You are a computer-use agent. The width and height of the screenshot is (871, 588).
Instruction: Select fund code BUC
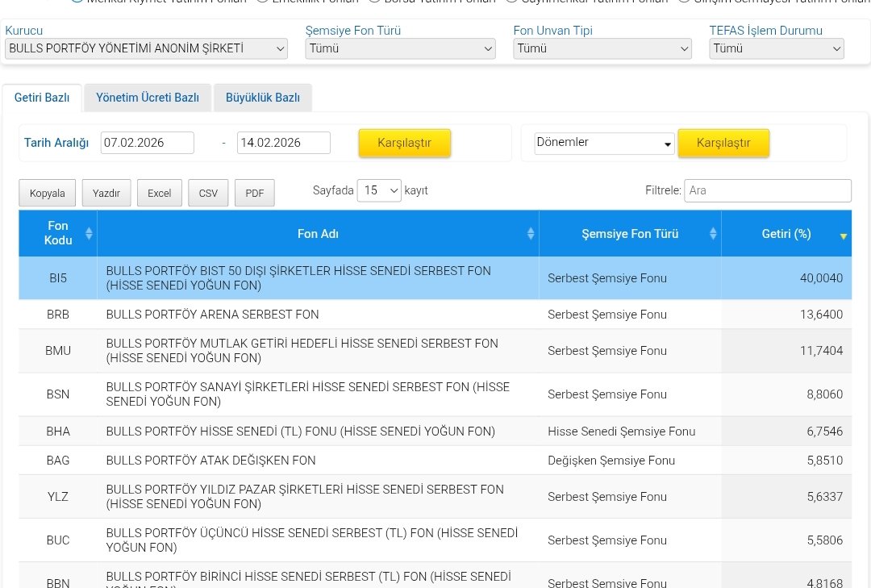58,540
